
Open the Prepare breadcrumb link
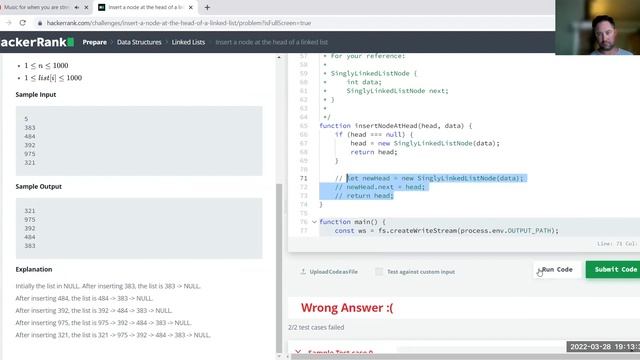pyautogui.click(x=94, y=42)
